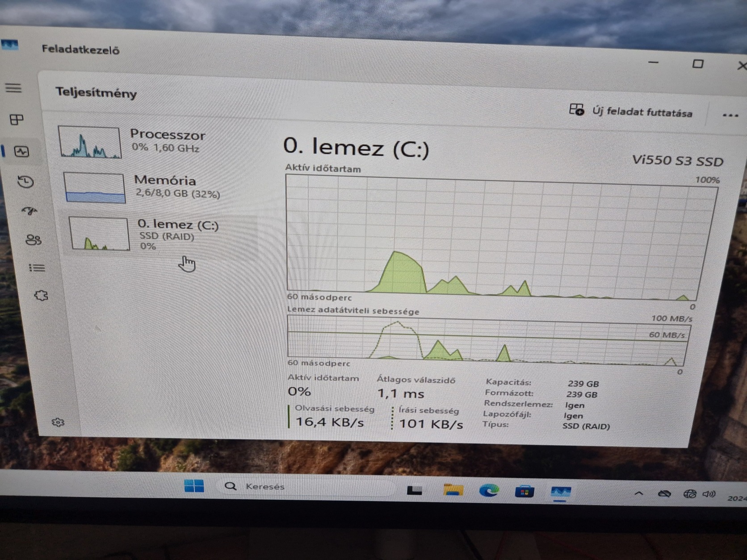Screen dimensions: 747x560
Task: Open Task Manager settings gear
Action: pos(58,422)
